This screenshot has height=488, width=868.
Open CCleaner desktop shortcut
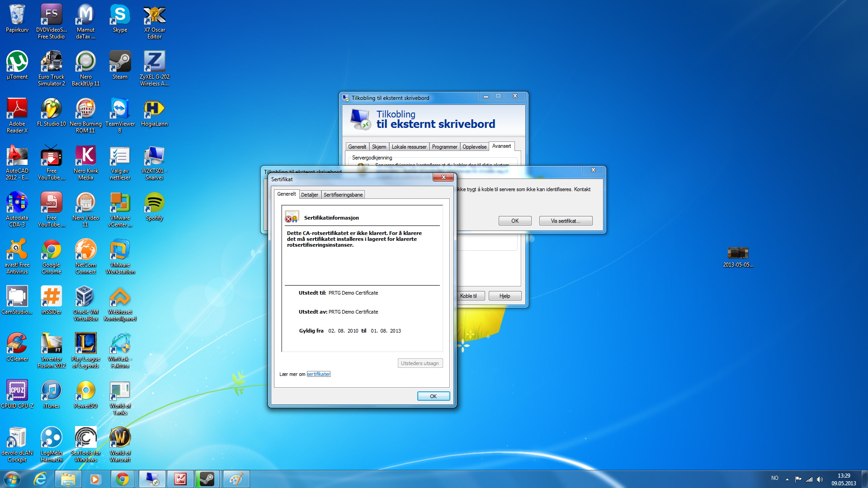17,347
